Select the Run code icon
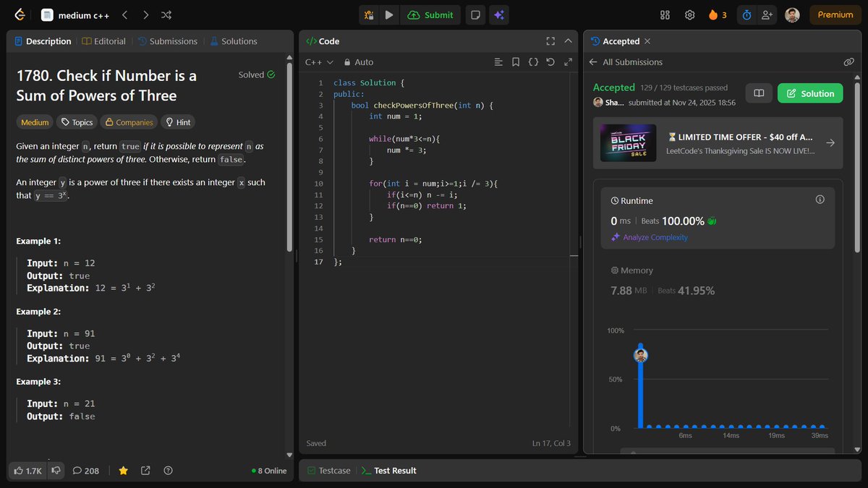 (389, 14)
